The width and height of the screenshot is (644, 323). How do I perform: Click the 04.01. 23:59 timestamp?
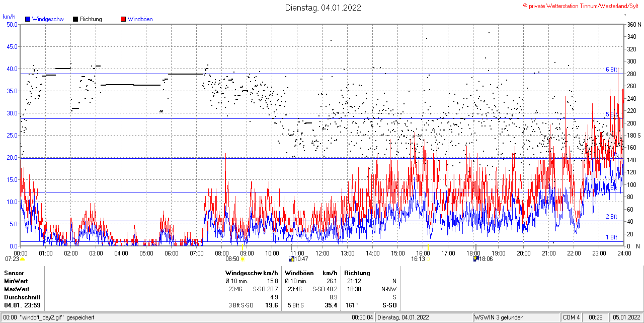[x=23, y=305]
